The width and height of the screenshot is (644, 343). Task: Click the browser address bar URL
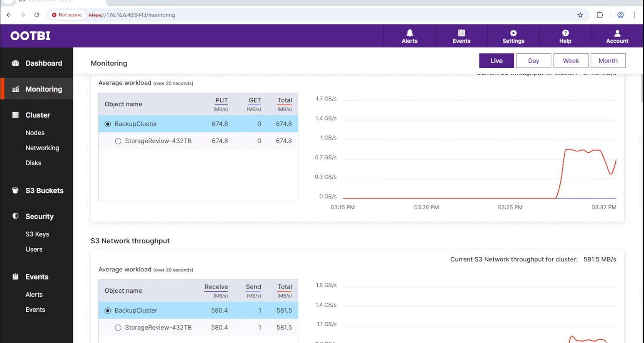click(x=132, y=15)
